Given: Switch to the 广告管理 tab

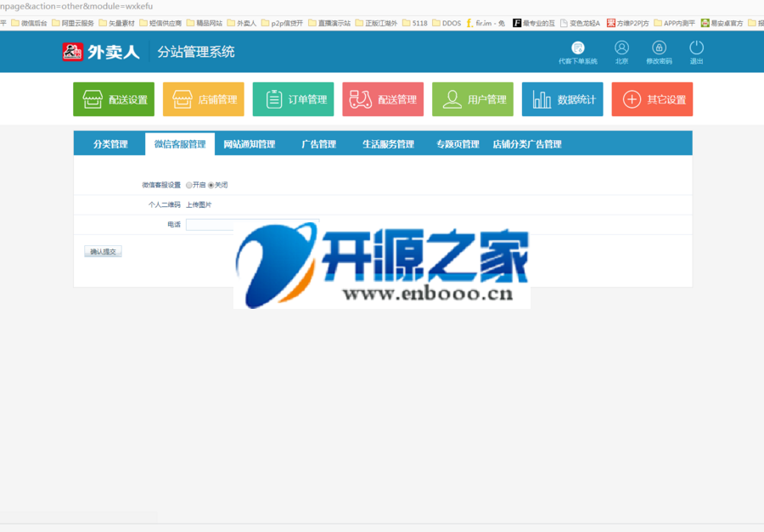Looking at the screenshot, I should (x=318, y=144).
